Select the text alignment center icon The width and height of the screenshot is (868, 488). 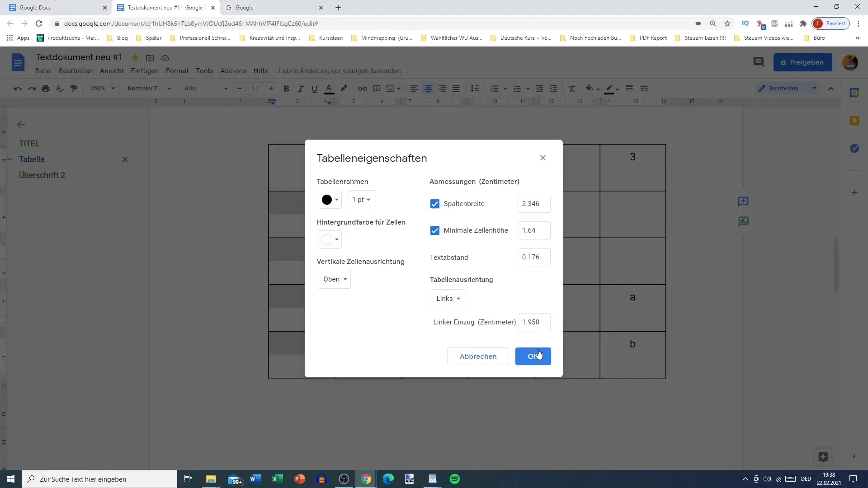tap(428, 88)
